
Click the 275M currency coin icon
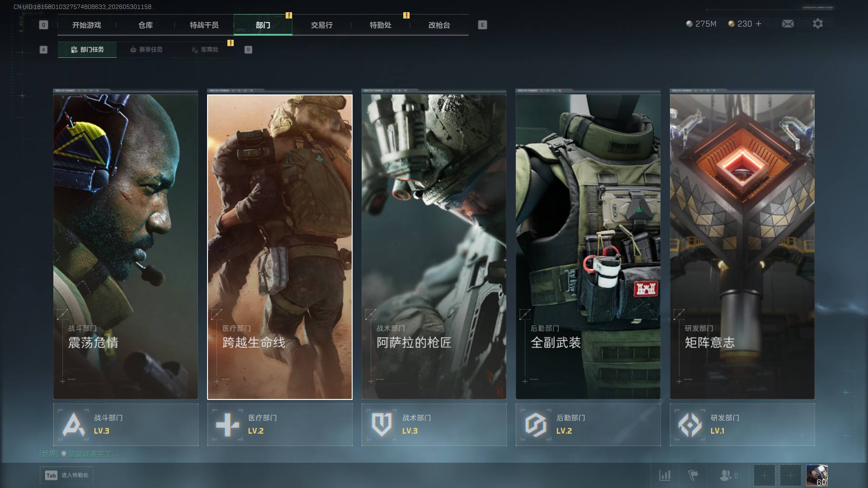tap(689, 23)
